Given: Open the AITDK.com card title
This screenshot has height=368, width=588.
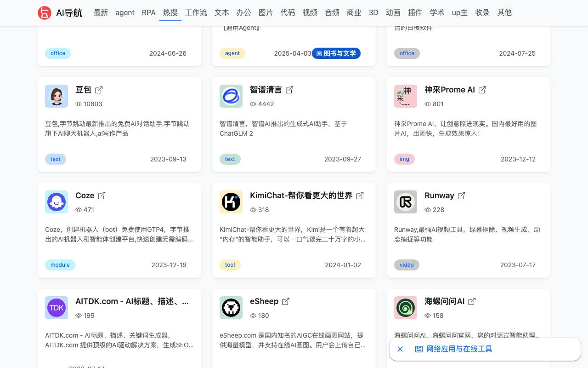Looking at the screenshot, I should (132, 301).
